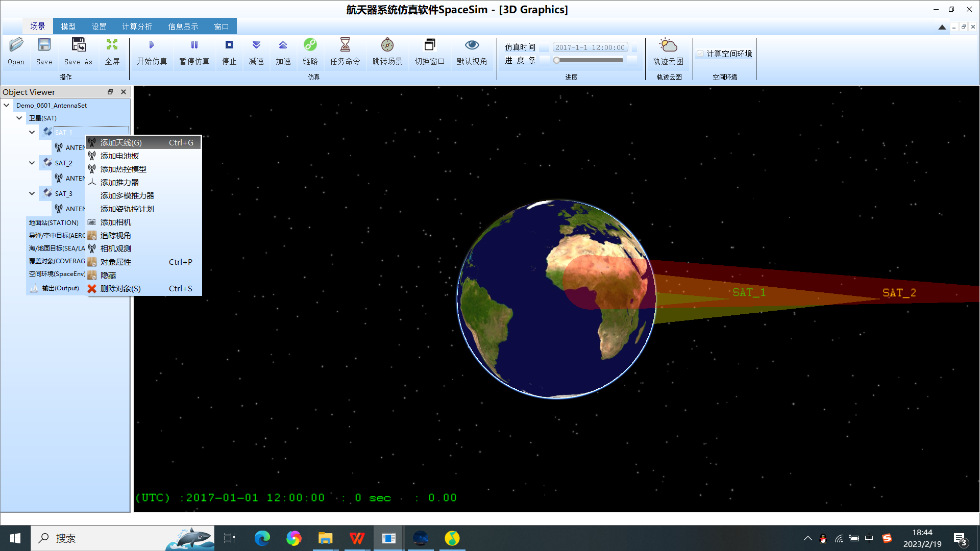Viewport: 980px width, 551px height.
Task: Click the Save As toolbar icon
Action: tap(78, 51)
